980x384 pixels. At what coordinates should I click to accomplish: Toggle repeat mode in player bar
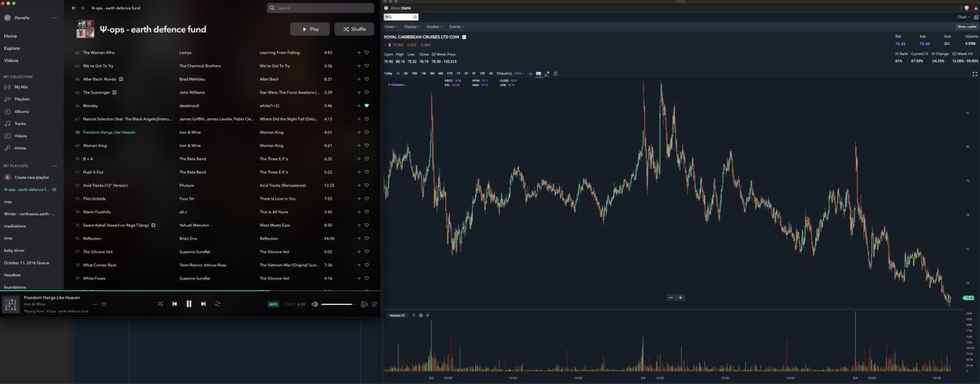[x=217, y=303]
